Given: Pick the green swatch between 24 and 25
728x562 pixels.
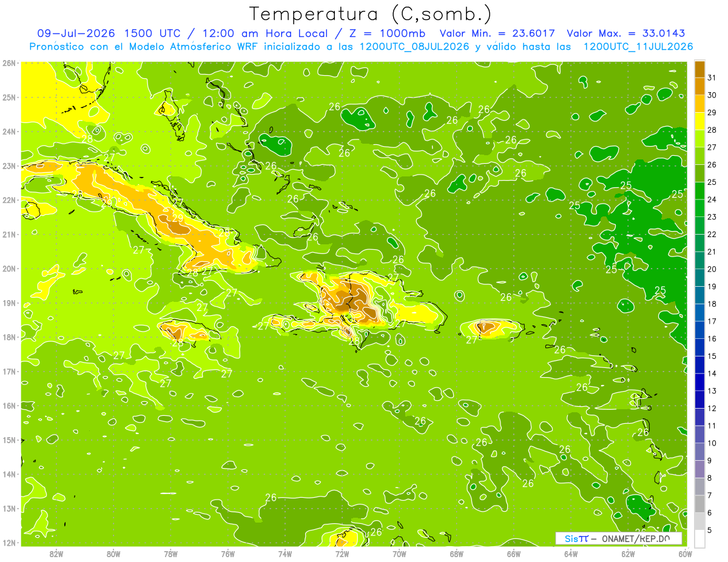Looking at the screenshot, I should tap(699, 191).
